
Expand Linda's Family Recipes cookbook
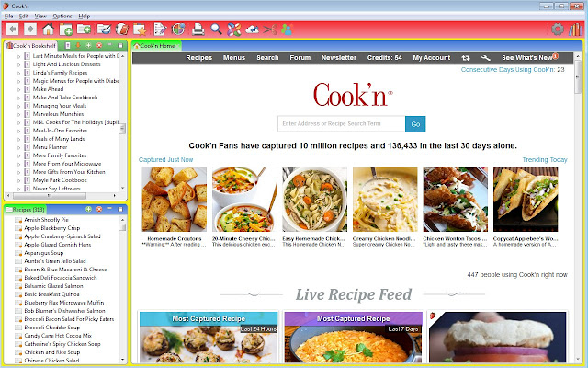click(x=18, y=73)
